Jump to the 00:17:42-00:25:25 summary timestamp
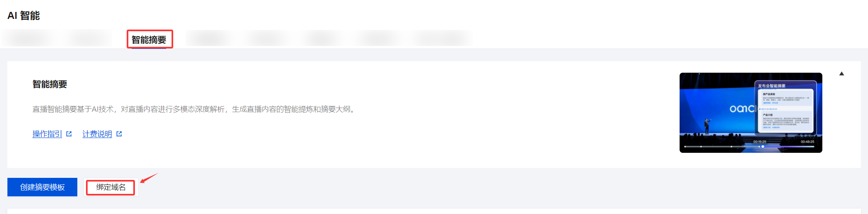 point(768,109)
